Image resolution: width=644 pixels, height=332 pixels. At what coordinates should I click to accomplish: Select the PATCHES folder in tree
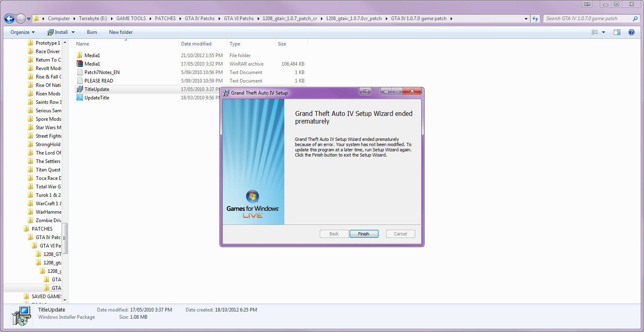[x=42, y=229]
